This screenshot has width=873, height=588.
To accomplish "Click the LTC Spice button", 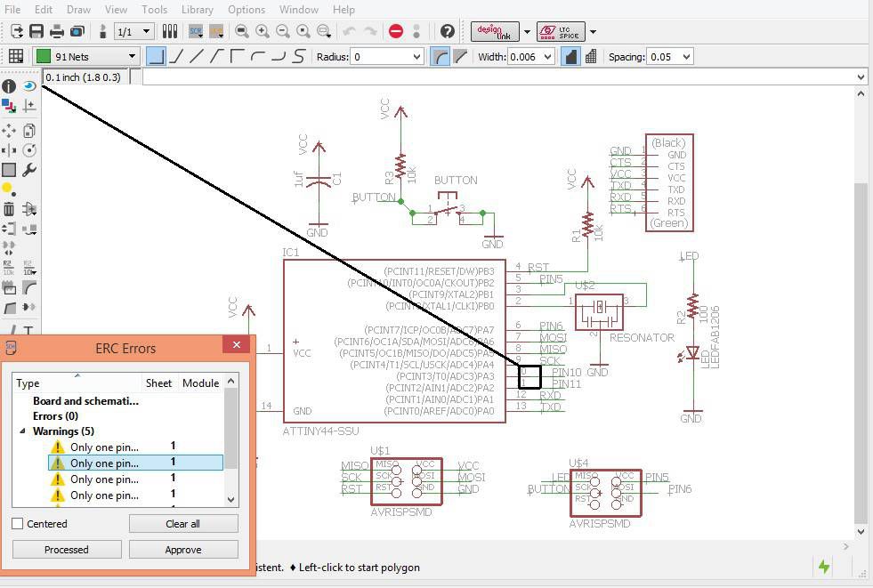I will (561, 32).
